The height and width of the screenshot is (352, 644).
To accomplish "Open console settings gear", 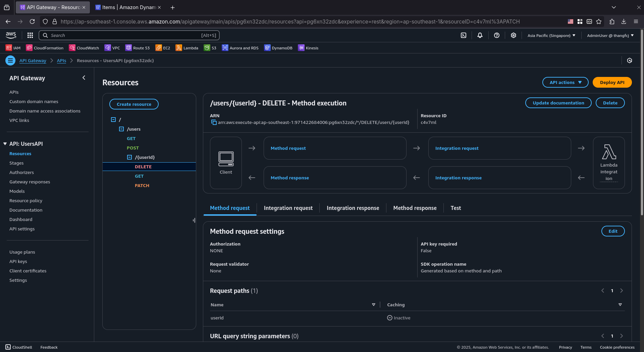I will pos(514,35).
